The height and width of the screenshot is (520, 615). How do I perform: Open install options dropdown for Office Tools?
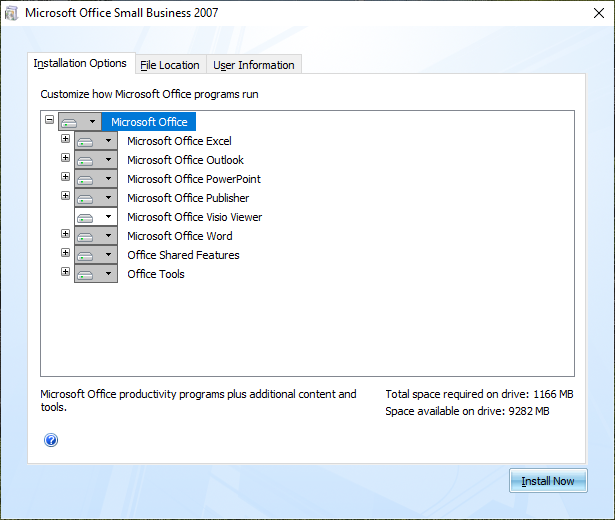(96, 274)
